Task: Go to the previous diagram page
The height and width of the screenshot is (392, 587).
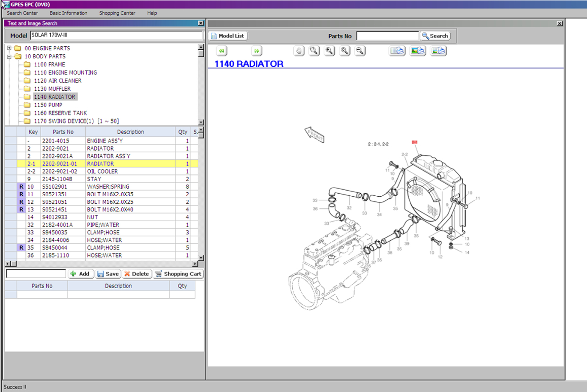Action: coord(221,51)
